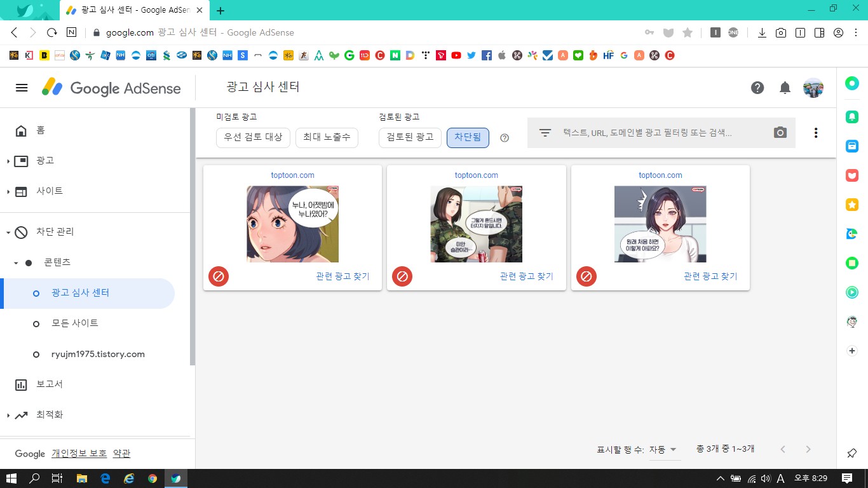Open 개인정보 보호 link
This screenshot has height=488, width=868.
79,454
